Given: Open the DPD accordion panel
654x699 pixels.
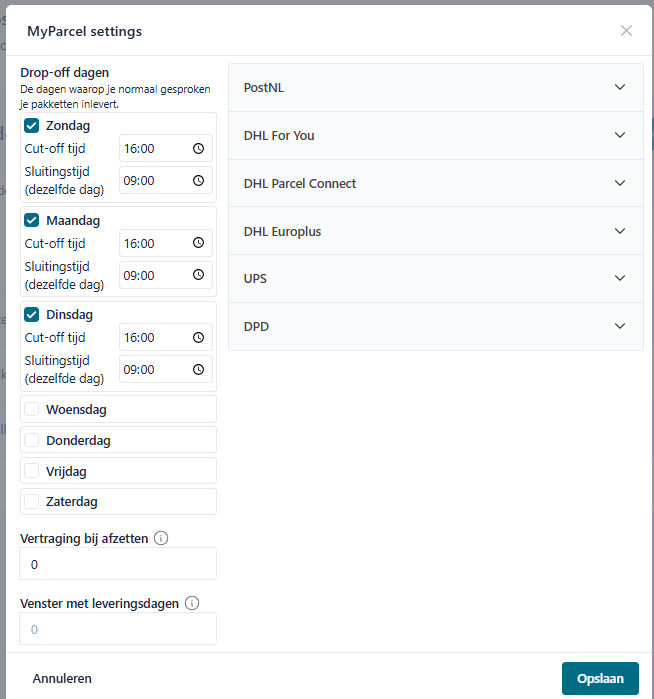Looking at the screenshot, I should tap(435, 326).
